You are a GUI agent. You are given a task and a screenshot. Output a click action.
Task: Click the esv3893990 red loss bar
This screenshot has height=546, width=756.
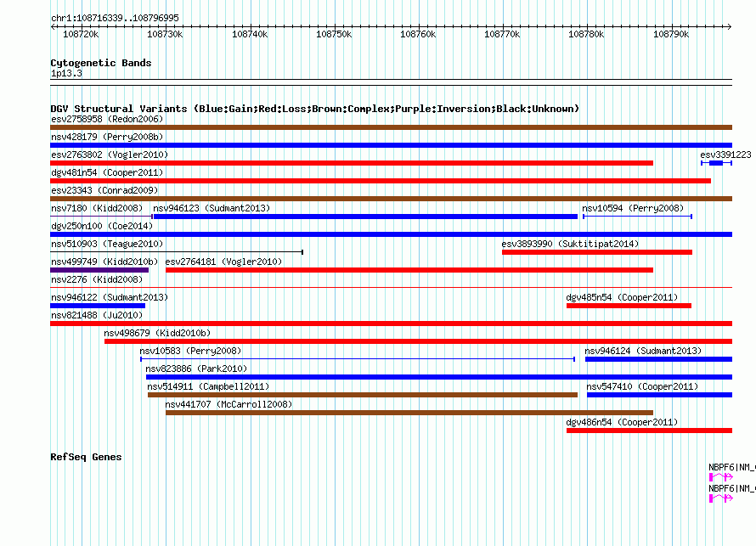coord(597,252)
